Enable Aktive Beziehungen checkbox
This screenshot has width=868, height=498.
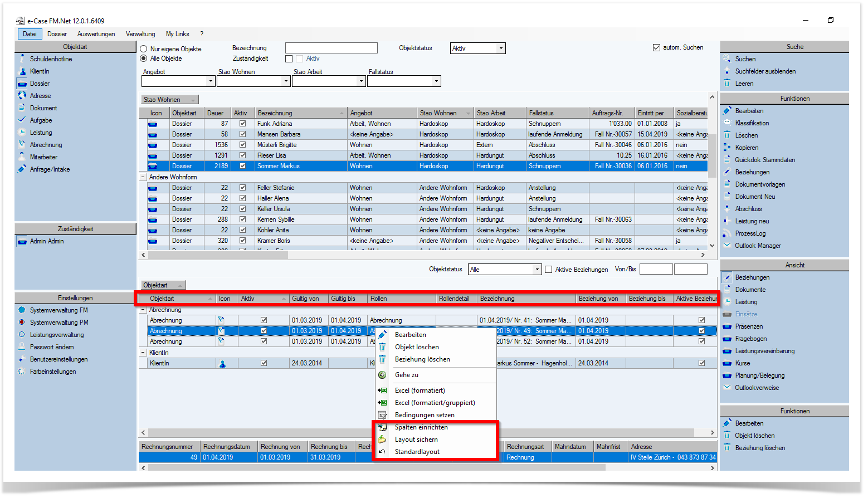[548, 270]
